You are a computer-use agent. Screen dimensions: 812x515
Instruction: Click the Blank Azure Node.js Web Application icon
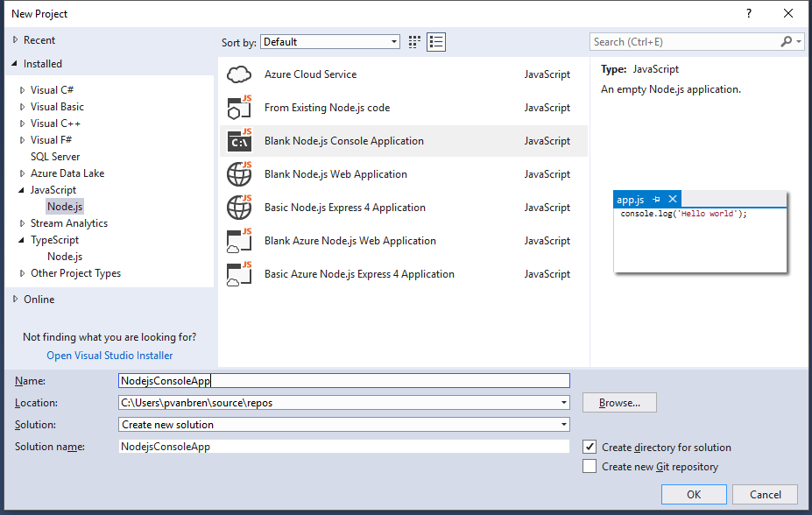click(x=239, y=241)
